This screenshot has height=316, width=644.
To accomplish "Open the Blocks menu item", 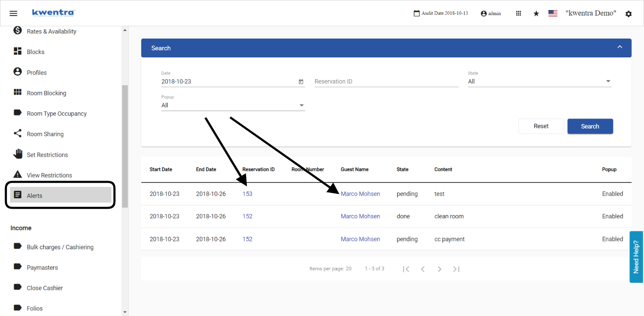I will coord(36,52).
